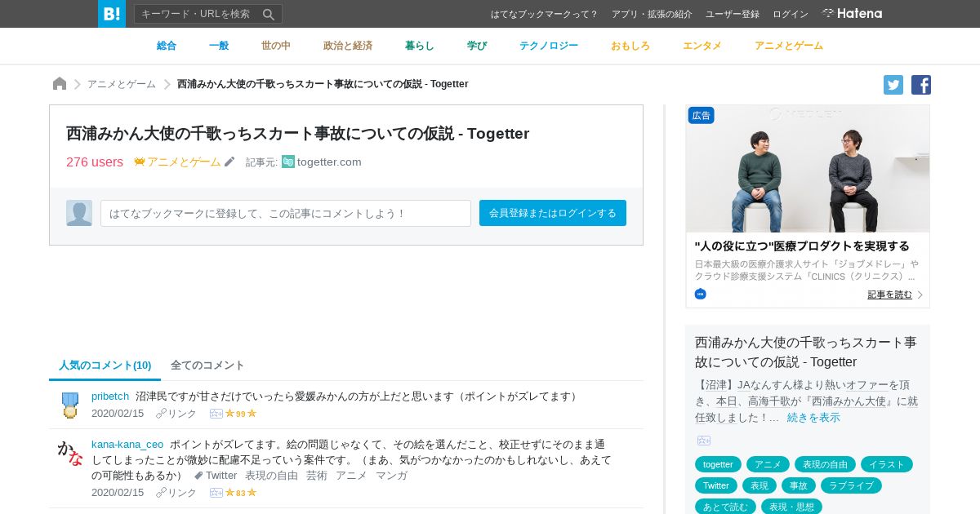Open はてなブックマークって？ link
The height and width of the screenshot is (514, 980).
tap(545, 14)
